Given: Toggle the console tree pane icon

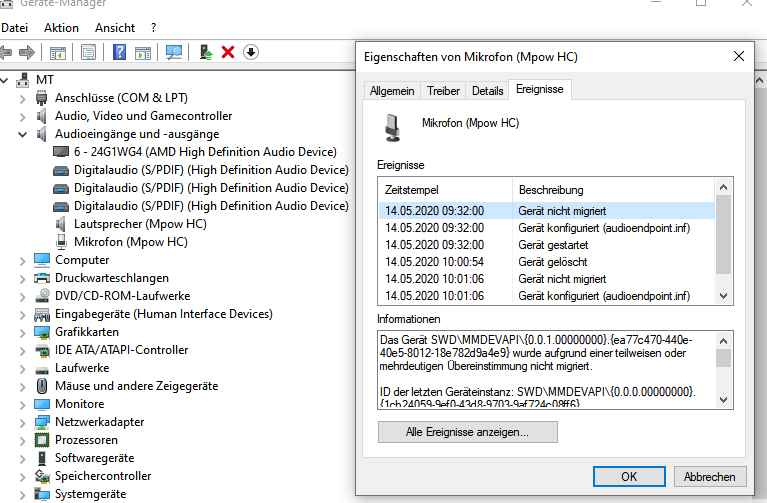Looking at the screenshot, I should pos(58,52).
